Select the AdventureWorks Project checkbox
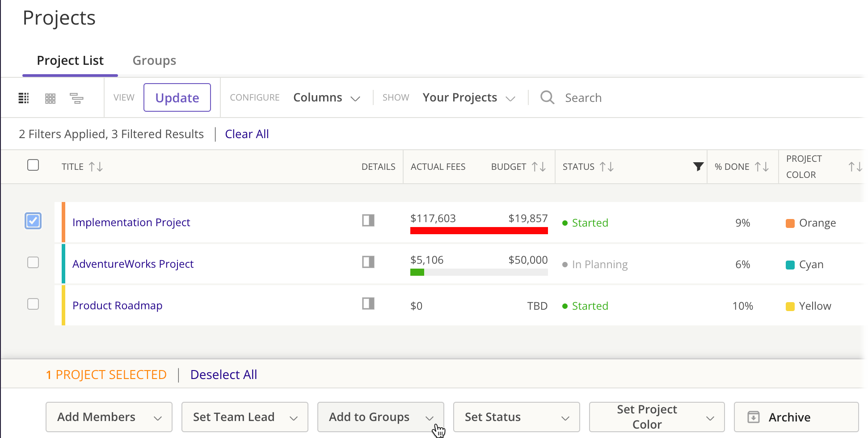 pyautogui.click(x=33, y=262)
